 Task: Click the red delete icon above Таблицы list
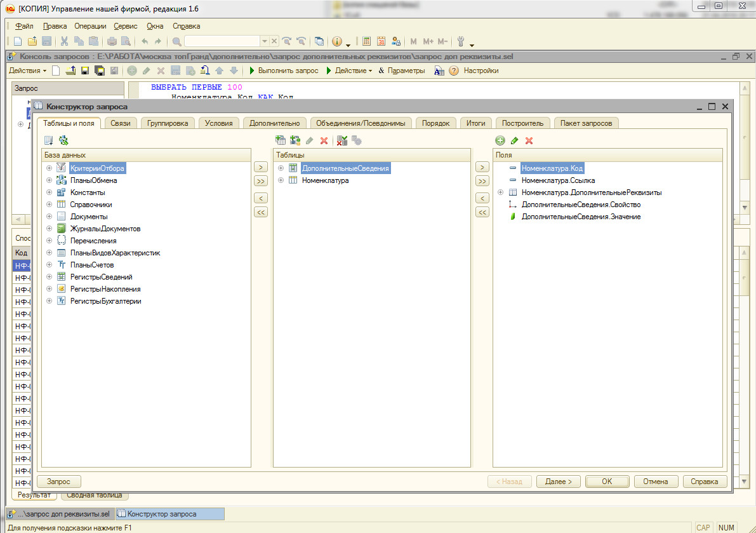point(324,140)
